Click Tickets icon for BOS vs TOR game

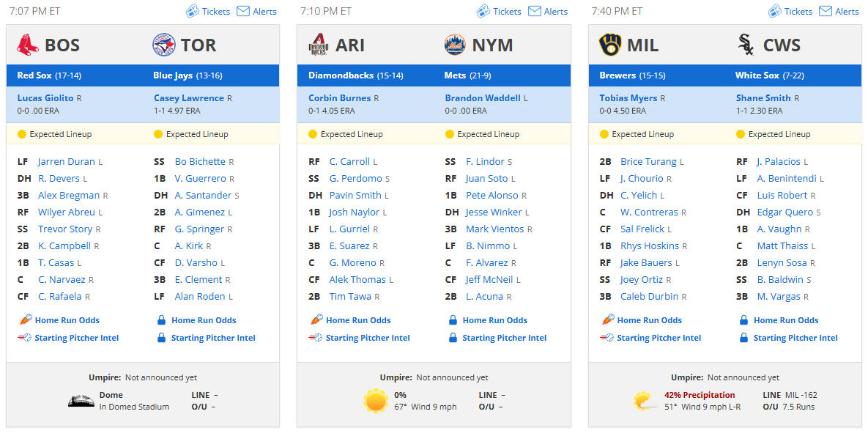point(192,11)
